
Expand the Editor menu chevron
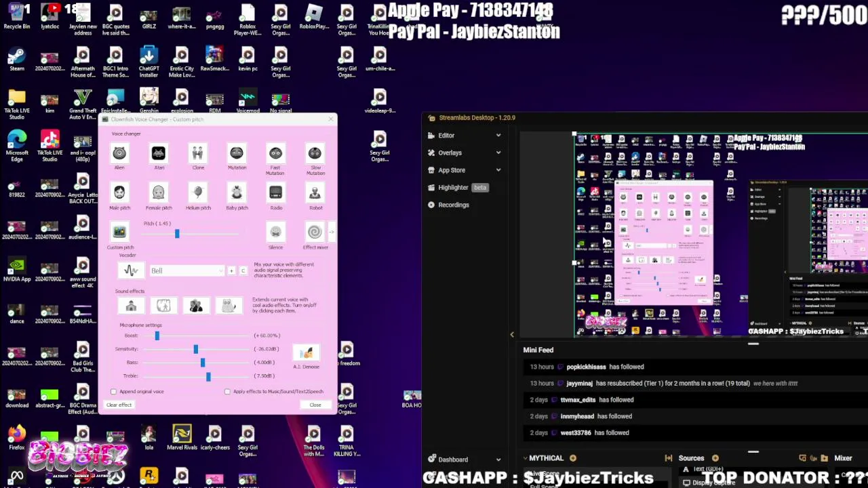[x=498, y=136]
